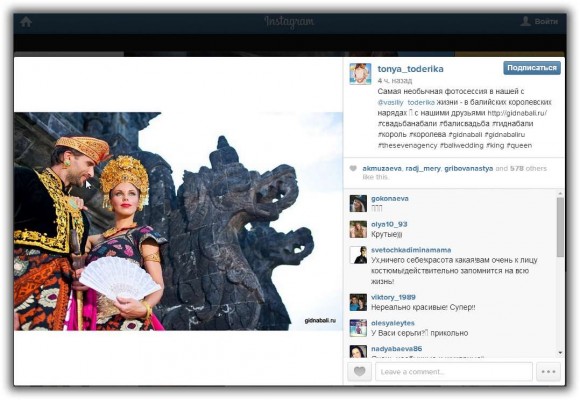Open the Instagram logo in header

pyautogui.click(x=289, y=22)
